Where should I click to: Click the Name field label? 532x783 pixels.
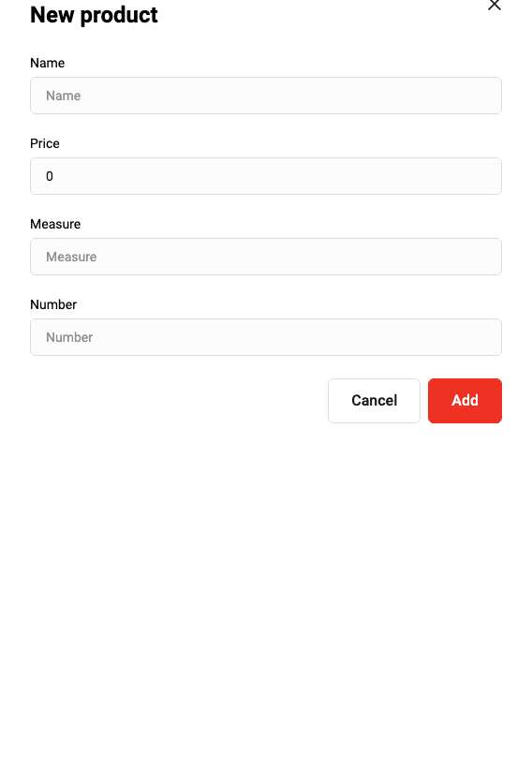[x=48, y=63]
